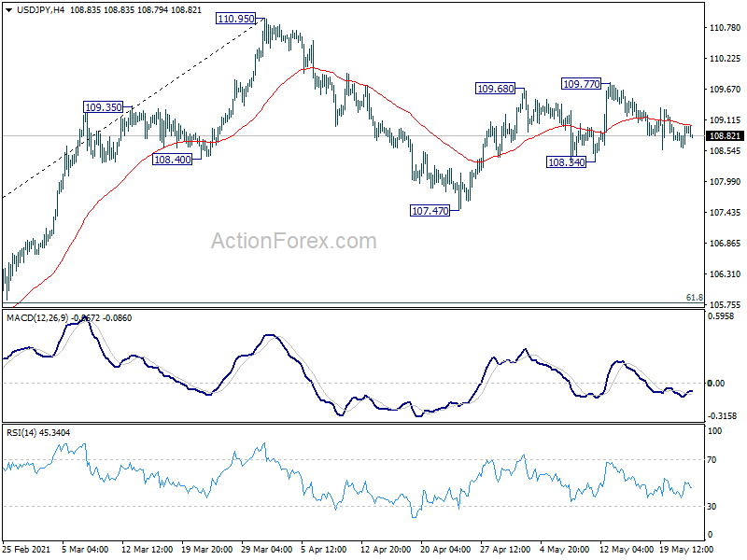Click the MACD(12,26,9) indicator label
This screenshot has height=560, width=747.
pyautogui.click(x=37, y=318)
